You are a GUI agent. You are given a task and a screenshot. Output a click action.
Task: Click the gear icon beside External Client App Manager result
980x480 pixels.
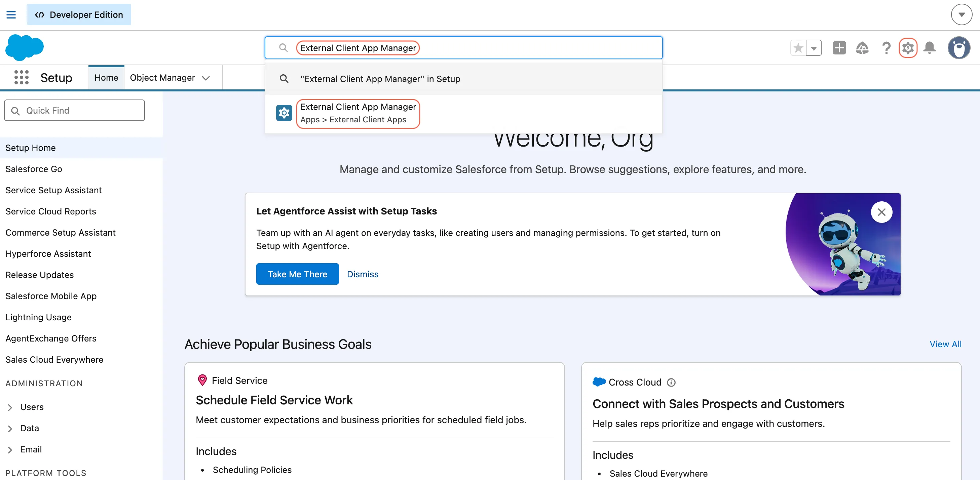284,113
